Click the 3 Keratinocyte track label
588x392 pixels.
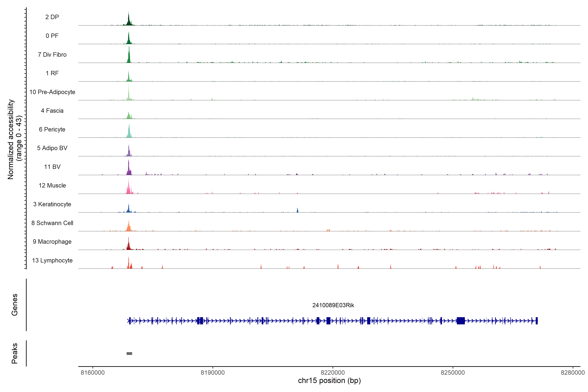52,204
